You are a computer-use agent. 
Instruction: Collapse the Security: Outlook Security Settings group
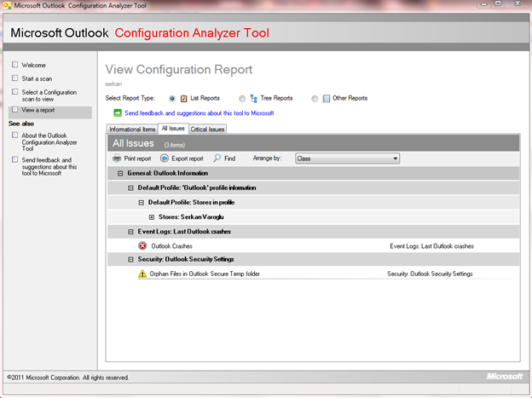tap(130, 259)
